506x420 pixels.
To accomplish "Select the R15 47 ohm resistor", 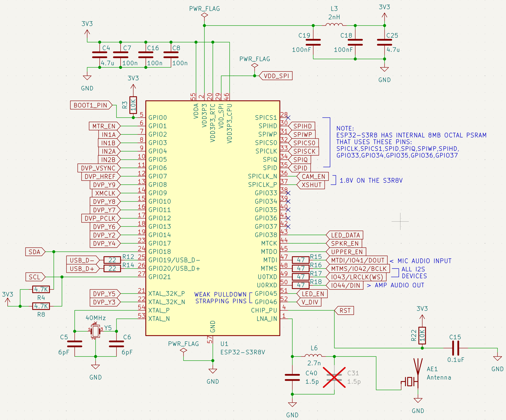I will (300, 260).
